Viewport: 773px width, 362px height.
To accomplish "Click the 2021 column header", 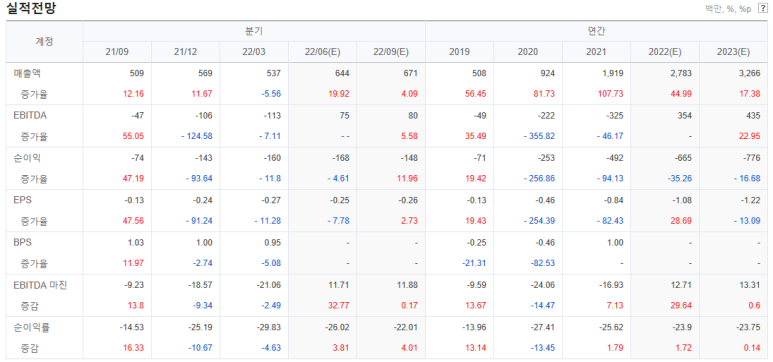I will 597,52.
